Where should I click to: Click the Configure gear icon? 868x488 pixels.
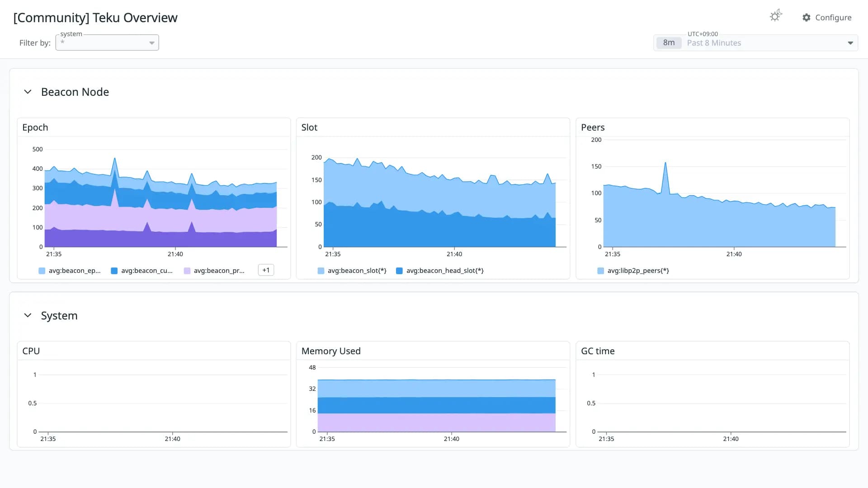[x=806, y=18]
